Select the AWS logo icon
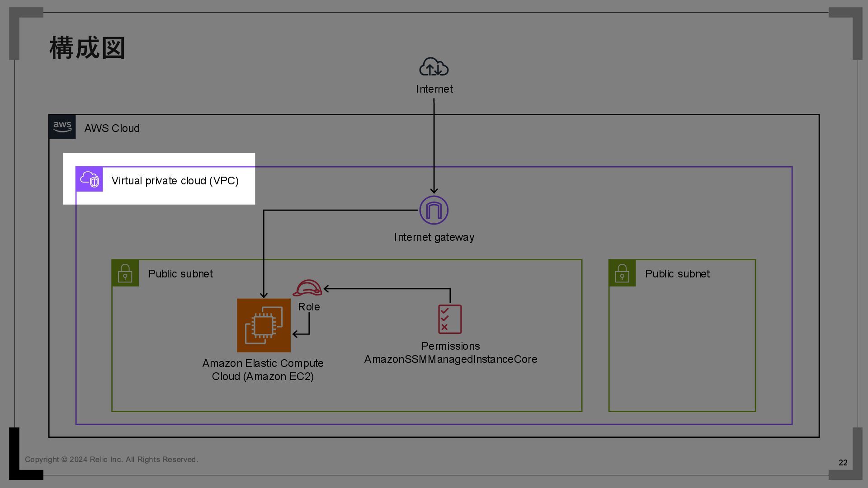868x488 pixels. (x=62, y=127)
